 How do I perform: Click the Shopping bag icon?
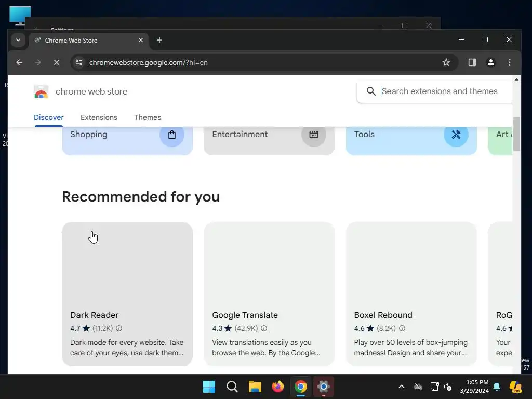pyautogui.click(x=172, y=135)
